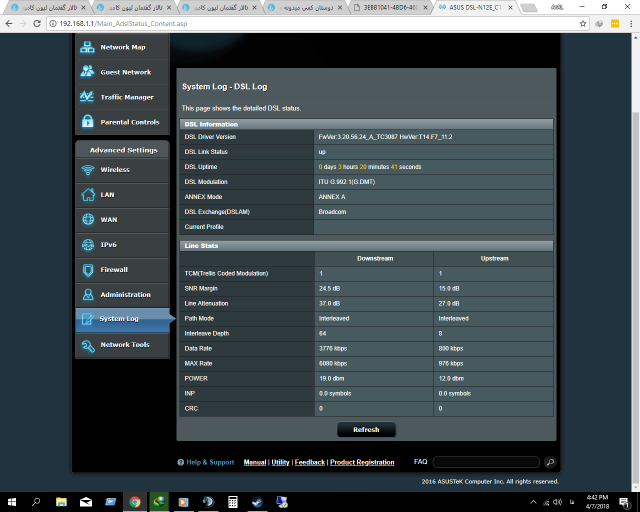
Task: Select Network Tools in the sidebar
Action: tap(122, 345)
